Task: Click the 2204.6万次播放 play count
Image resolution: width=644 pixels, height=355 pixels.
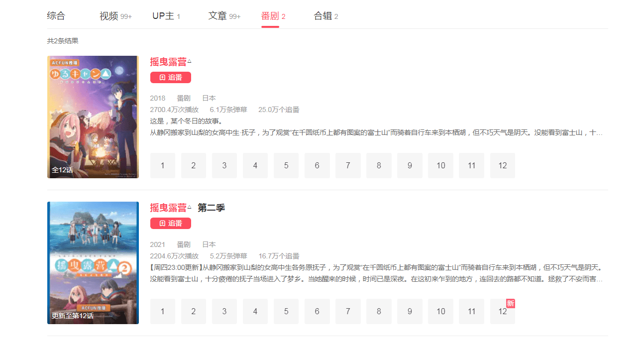Action: pyautogui.click(x=174, y=256)
